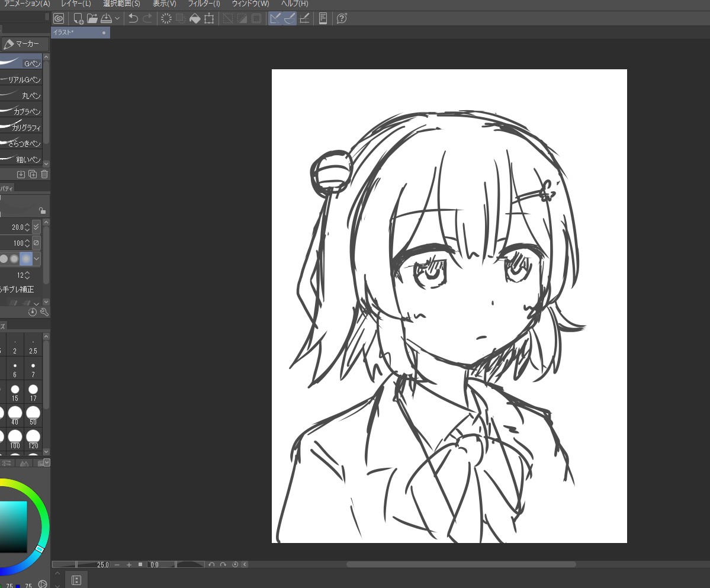Delete a sub tool with the trash icon
The height and width of the screenshot is (588, 710).
pyautogui.click(x=44, y=174)
